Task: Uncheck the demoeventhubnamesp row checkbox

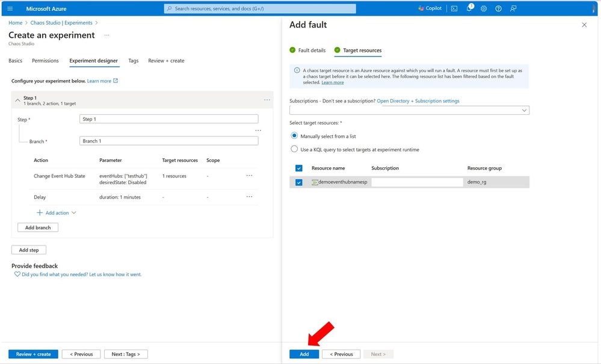Action: (x=299, y=182)
